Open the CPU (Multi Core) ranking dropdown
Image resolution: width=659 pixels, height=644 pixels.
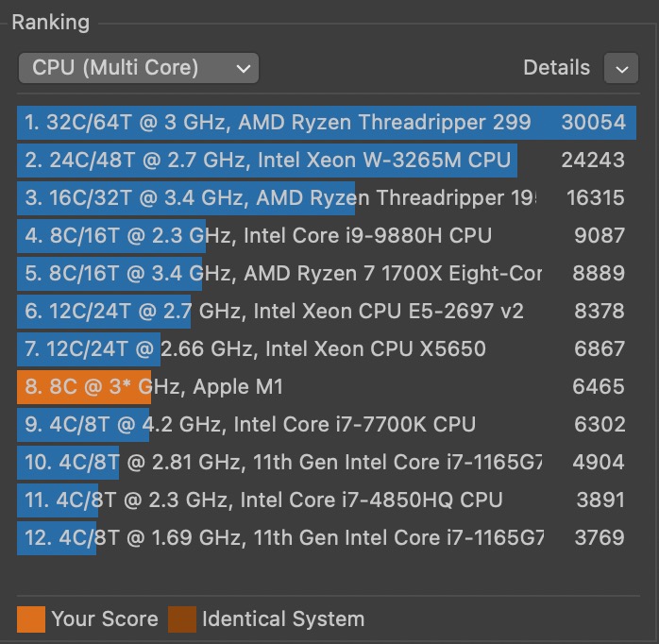(139, 68)
